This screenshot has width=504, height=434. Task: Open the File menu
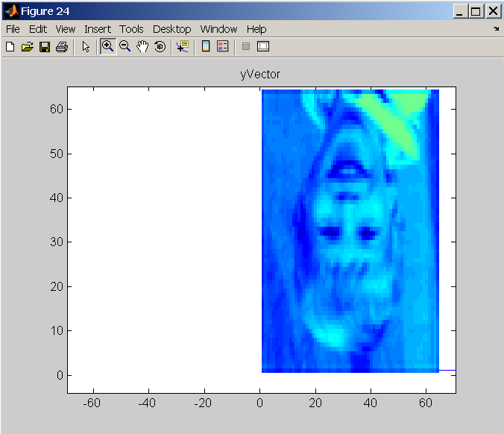[x=13, y=29]
